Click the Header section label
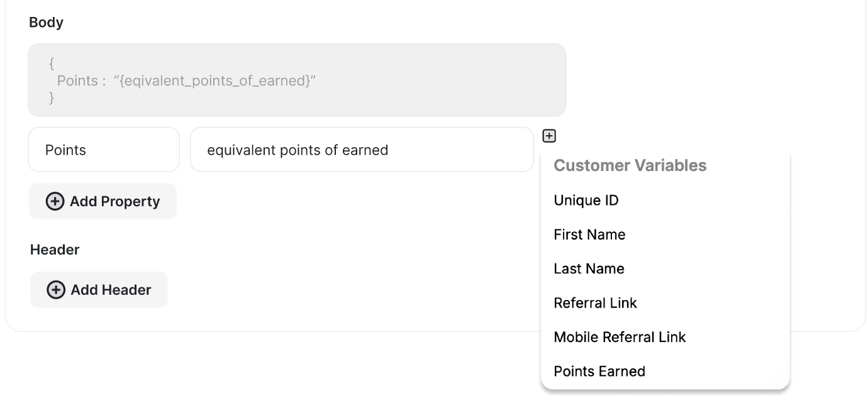 [x=55, y=250]
